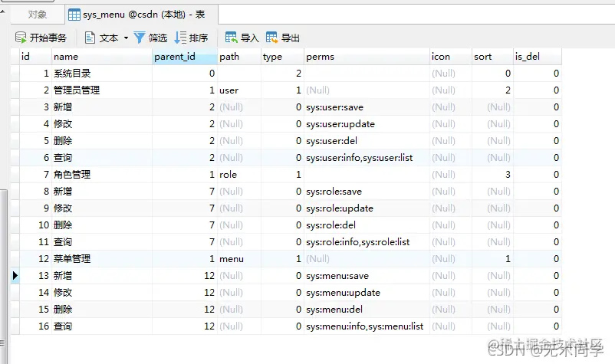The width and height of the screenshot is (615, 364).
Task: Click sort value 1 in 菜单管理 row
Action: pos(493,258)
